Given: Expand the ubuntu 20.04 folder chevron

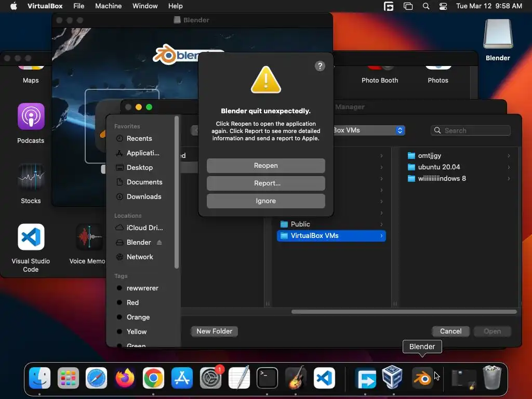Looking at the screenshot, I should pyautogui.click(x=509, y=167).
